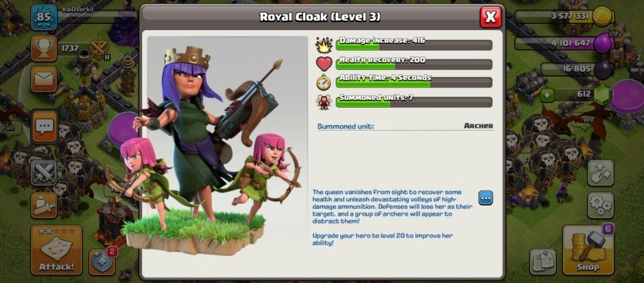Open the mail inbox envelope icon

click(x=43, y=79)
